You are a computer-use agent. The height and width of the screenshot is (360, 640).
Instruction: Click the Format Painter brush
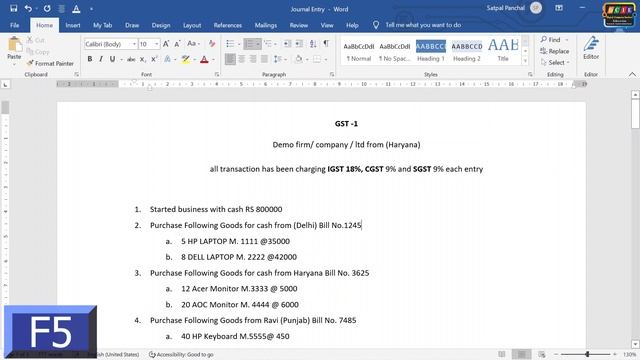[x=50, y=63]
